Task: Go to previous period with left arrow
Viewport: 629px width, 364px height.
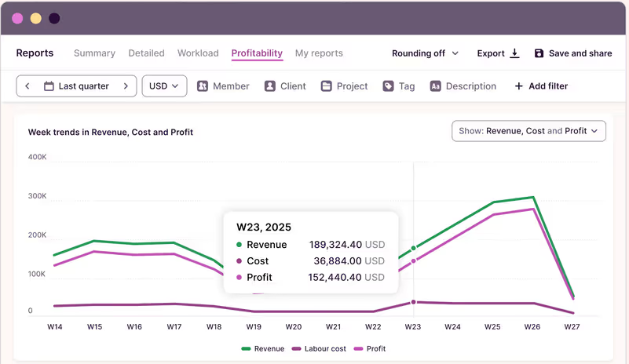Action: click(x=27, y=86)
